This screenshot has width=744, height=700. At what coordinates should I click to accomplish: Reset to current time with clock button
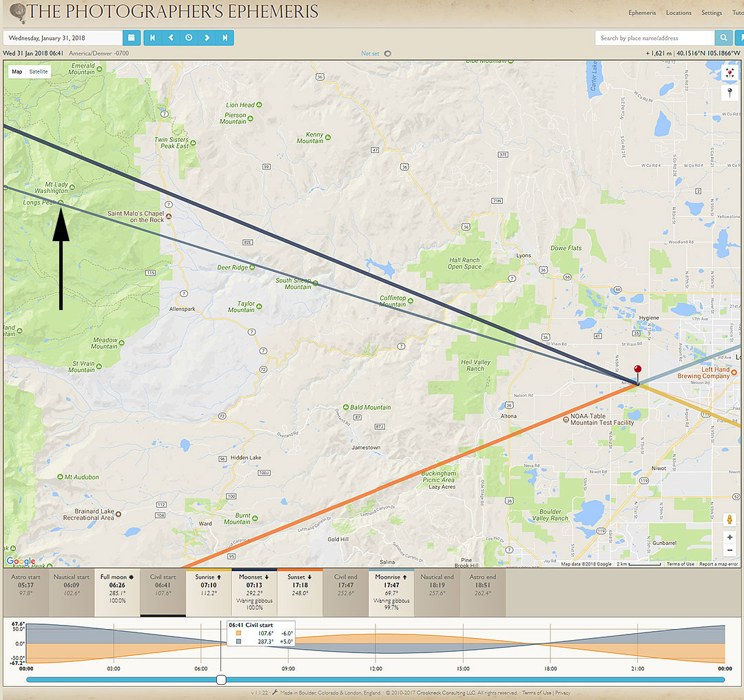pyautogui.click(x=189, y=38)
